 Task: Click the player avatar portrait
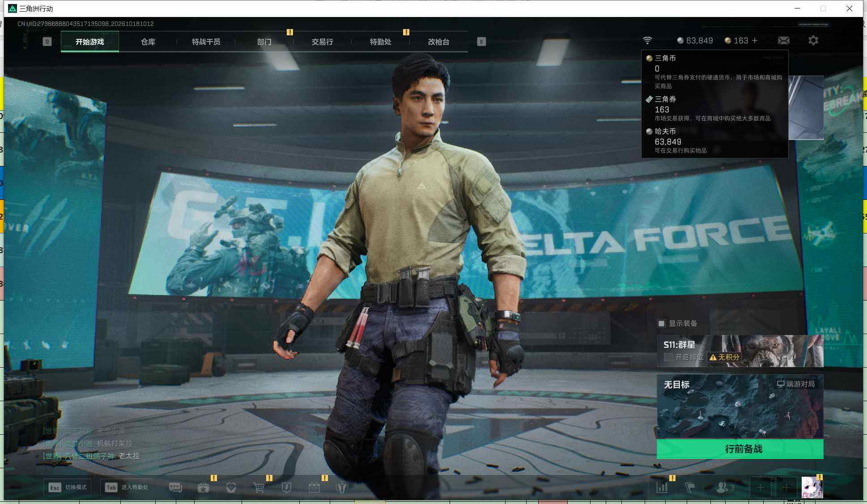point(812,487)
